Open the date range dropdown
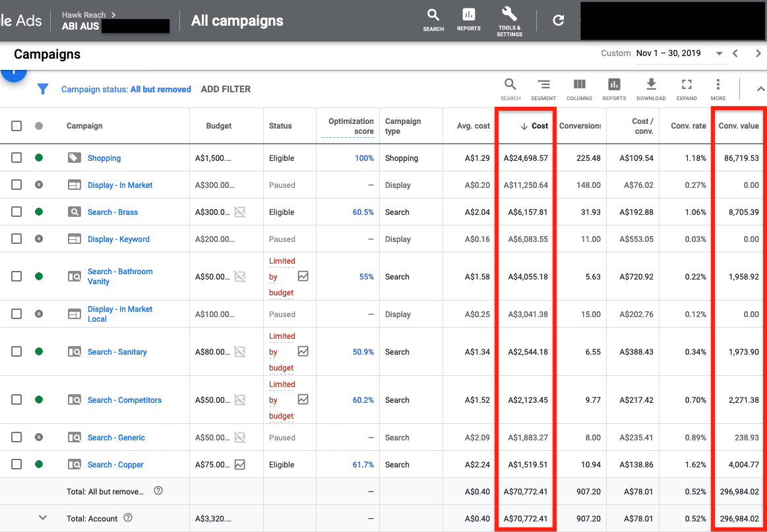The width and height of the screenshot is (767, 532). click(x=719, y=53)
